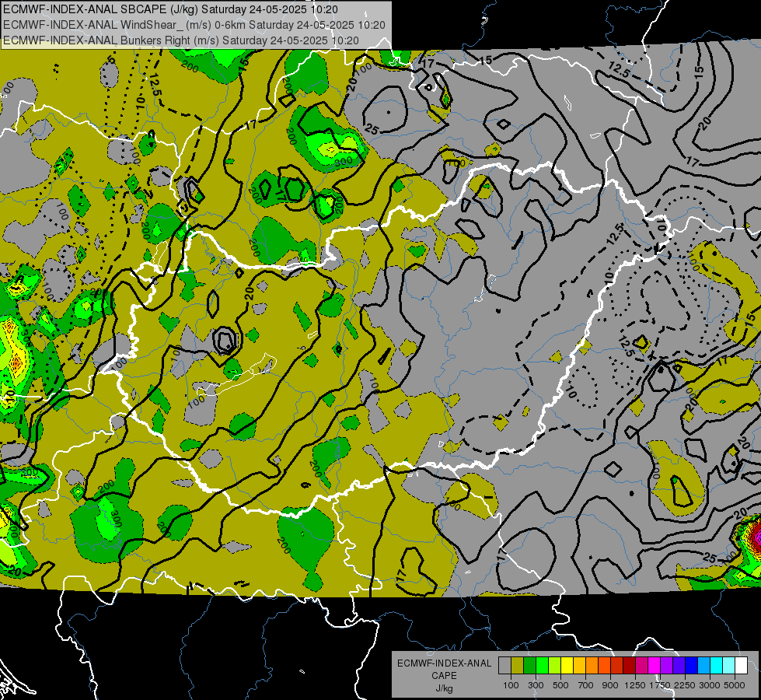761x700 pixels.
Task: Click the 2250 legend scale value
Action: click(685, 685)
